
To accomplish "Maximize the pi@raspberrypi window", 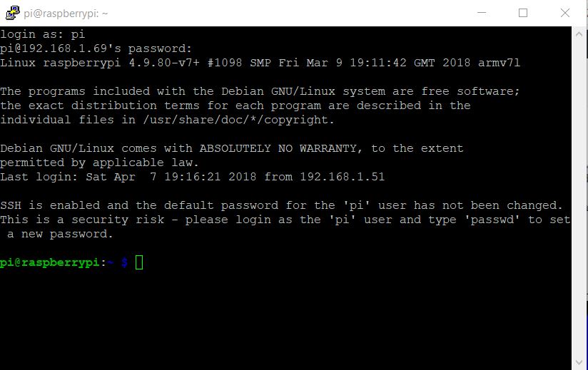I will pyautogui.click(x=523, y=13).
